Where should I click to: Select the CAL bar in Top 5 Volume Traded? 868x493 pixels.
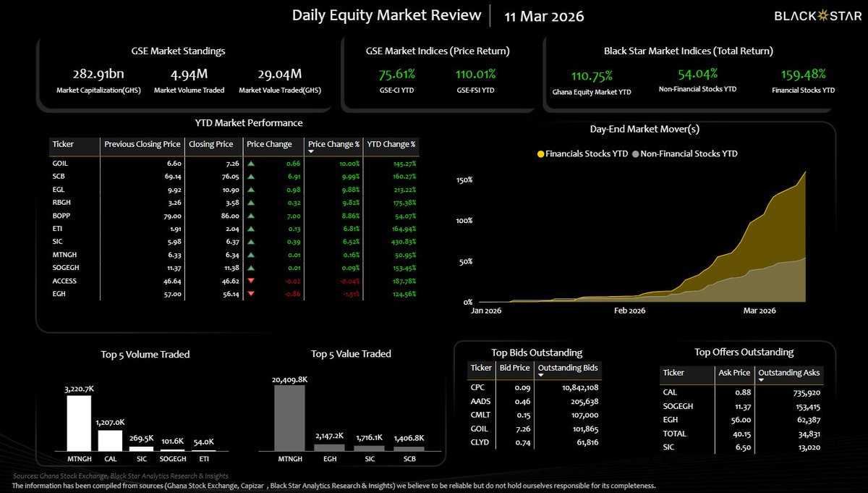111,441
